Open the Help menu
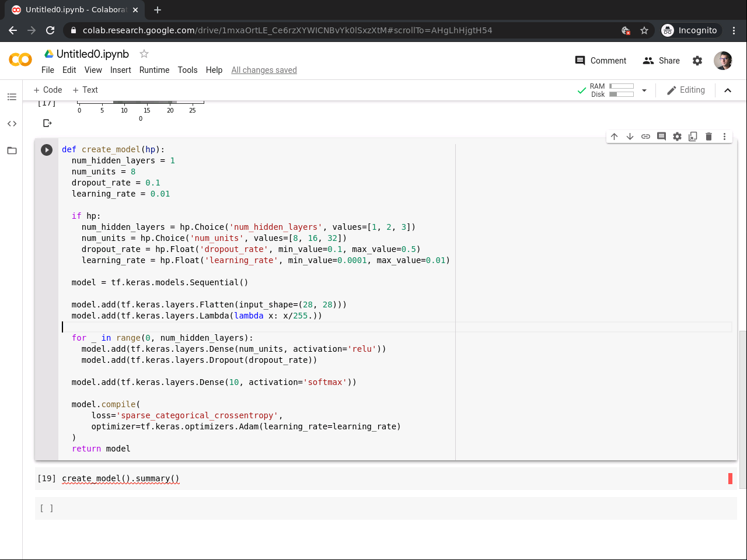The height and width of the screenshot is (560, 747). [214, 70]
